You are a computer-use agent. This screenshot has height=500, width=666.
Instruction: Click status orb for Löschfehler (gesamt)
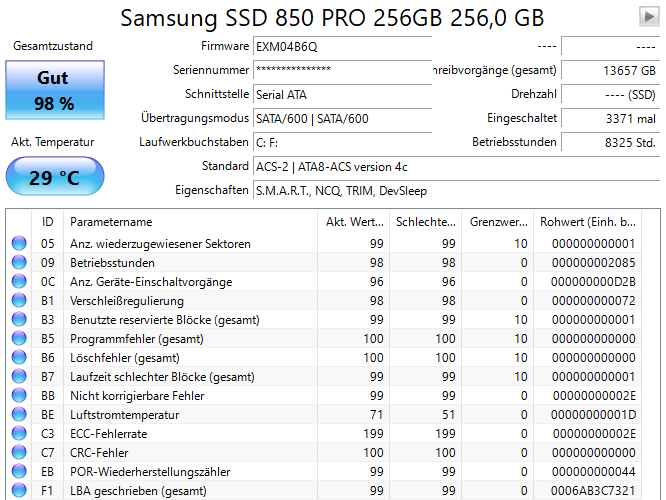click(x=19, y=358)
